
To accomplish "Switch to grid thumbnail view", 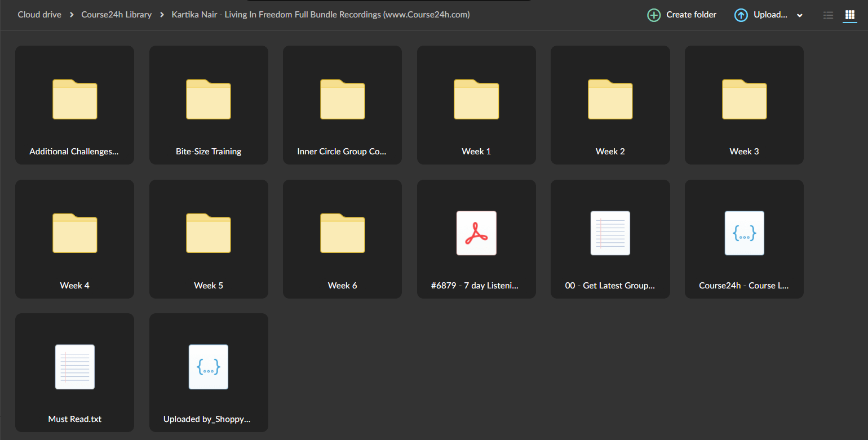I will click(x=850, y=15).
